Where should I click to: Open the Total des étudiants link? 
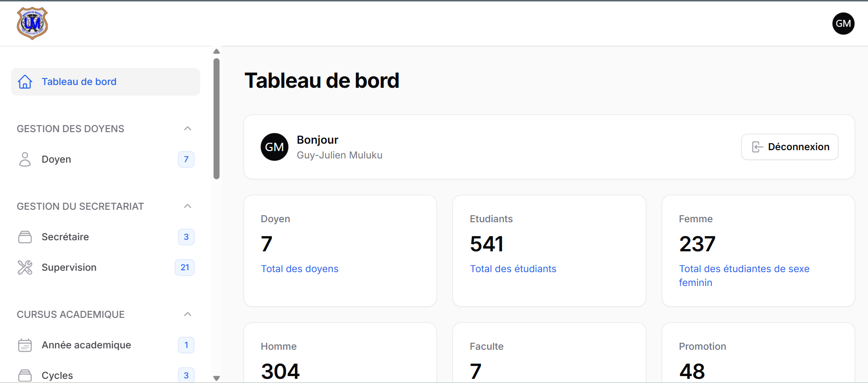click(513, 268)
